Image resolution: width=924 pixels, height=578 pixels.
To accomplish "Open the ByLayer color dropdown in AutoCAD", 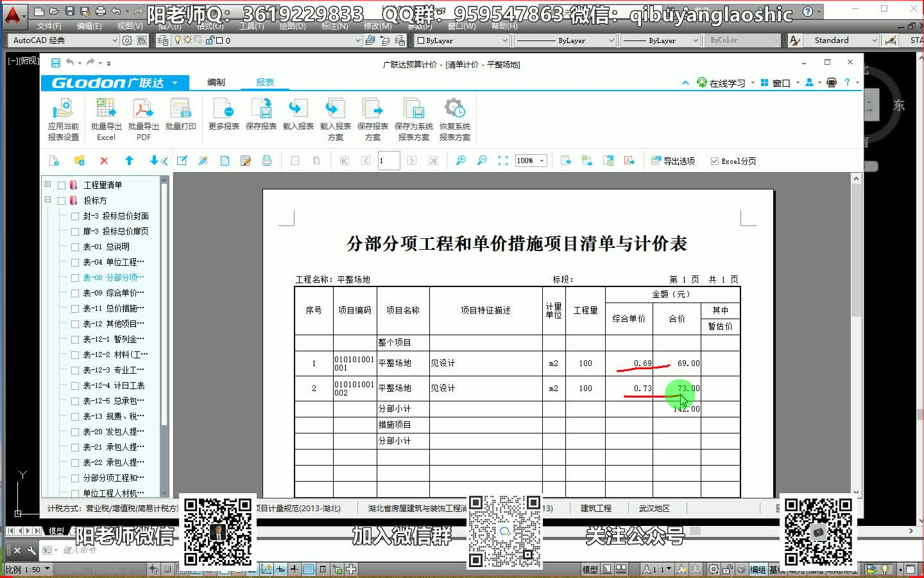I will point(504,40).
